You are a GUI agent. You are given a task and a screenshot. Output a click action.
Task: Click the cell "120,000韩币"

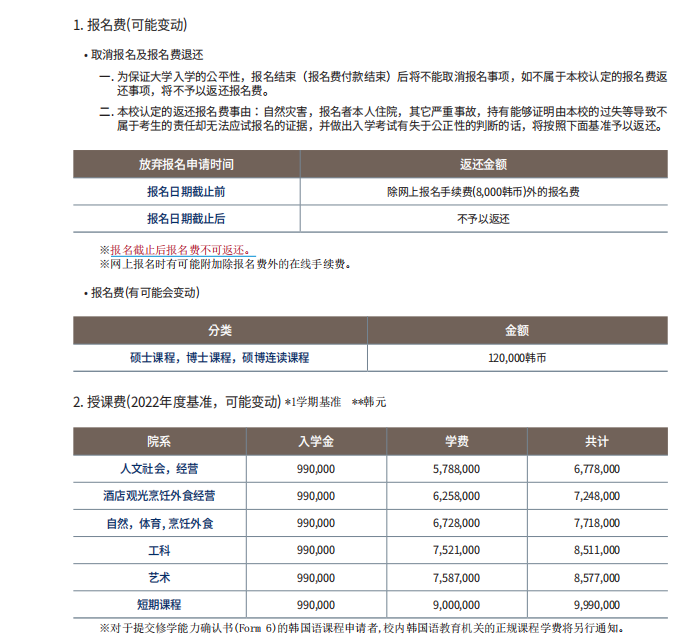point(517,358)
